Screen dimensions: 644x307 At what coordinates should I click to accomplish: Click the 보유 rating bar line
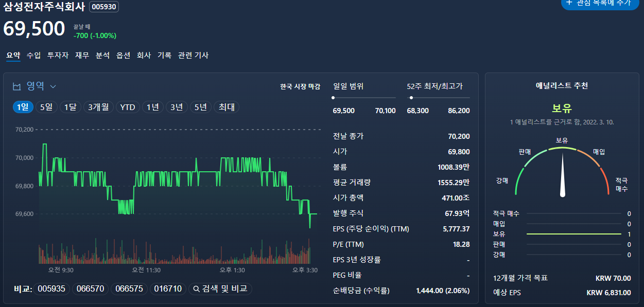[574, 234]
